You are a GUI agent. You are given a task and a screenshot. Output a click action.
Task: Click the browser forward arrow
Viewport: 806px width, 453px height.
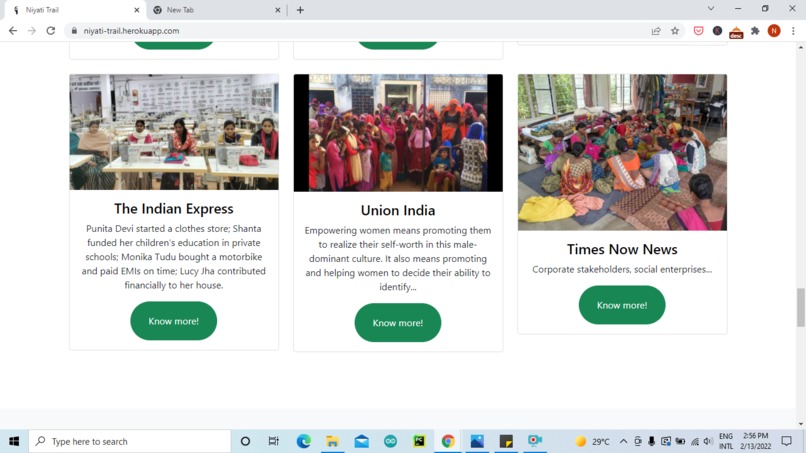[x=32, y=31]
